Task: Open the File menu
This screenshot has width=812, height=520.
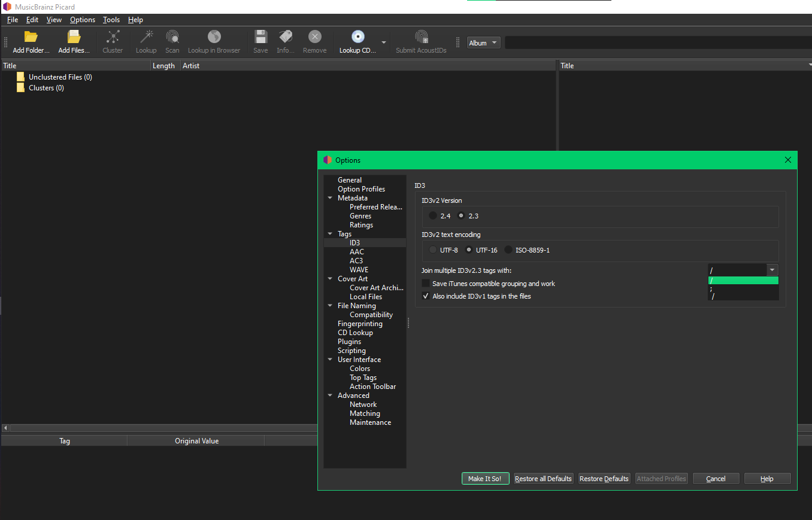Action: (13, 20)
